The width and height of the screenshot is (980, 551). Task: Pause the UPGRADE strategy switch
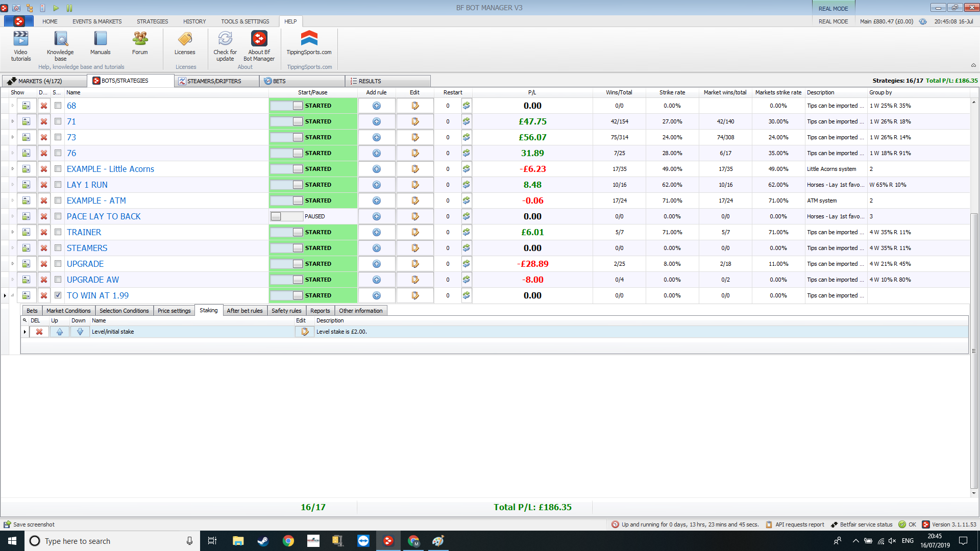pyautogui.click(x=287, y=264)
